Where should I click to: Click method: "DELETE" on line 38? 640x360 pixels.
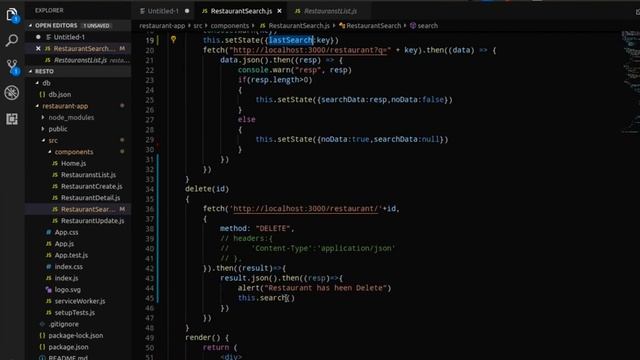(257, 228)
